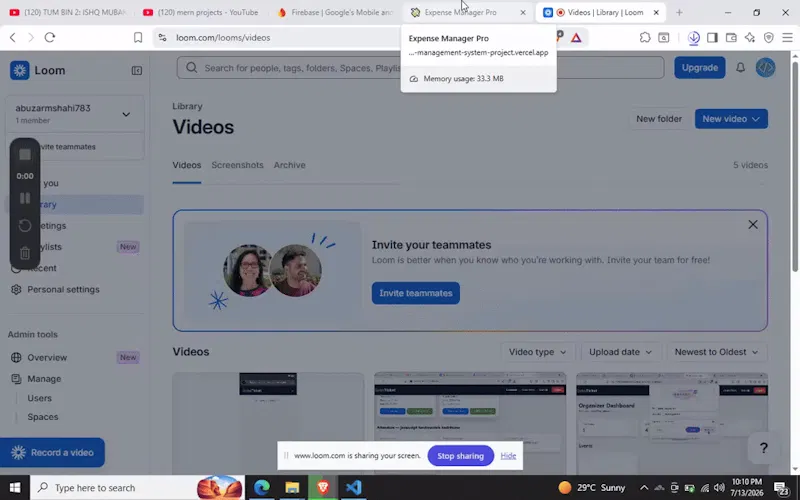The height and width of the screenshot is (500, 800).
Task: Open Brave Wallet icon
Action: [x=731, y=37]
